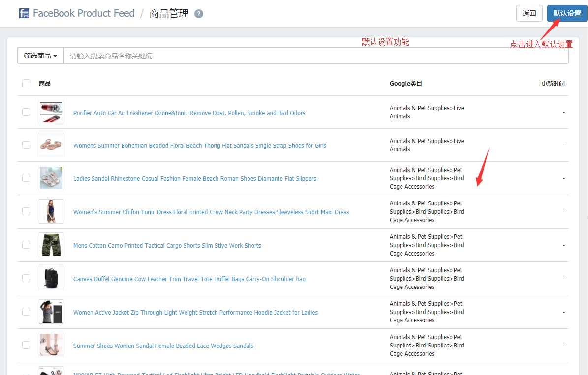This screenshot has width=588, height=375.
Task: Check the Women's Summer Chifon Tunic Dress row
Action: tap(26, 211)
